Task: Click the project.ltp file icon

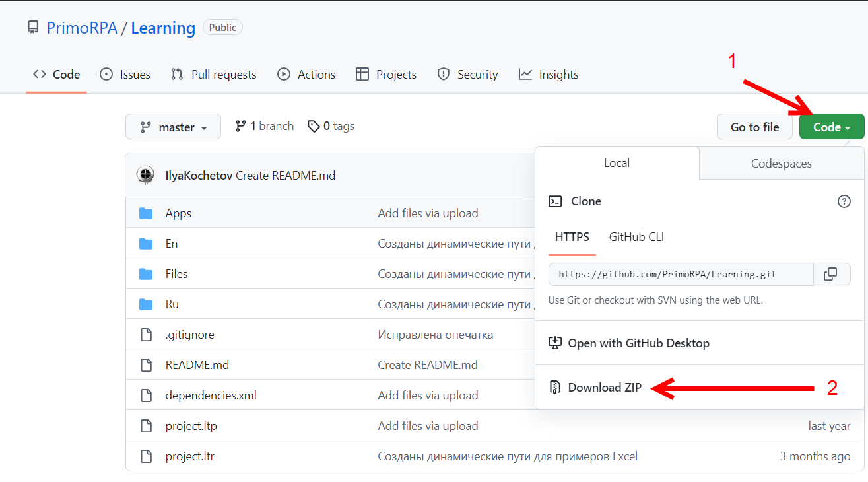Action: click(146, 426)
